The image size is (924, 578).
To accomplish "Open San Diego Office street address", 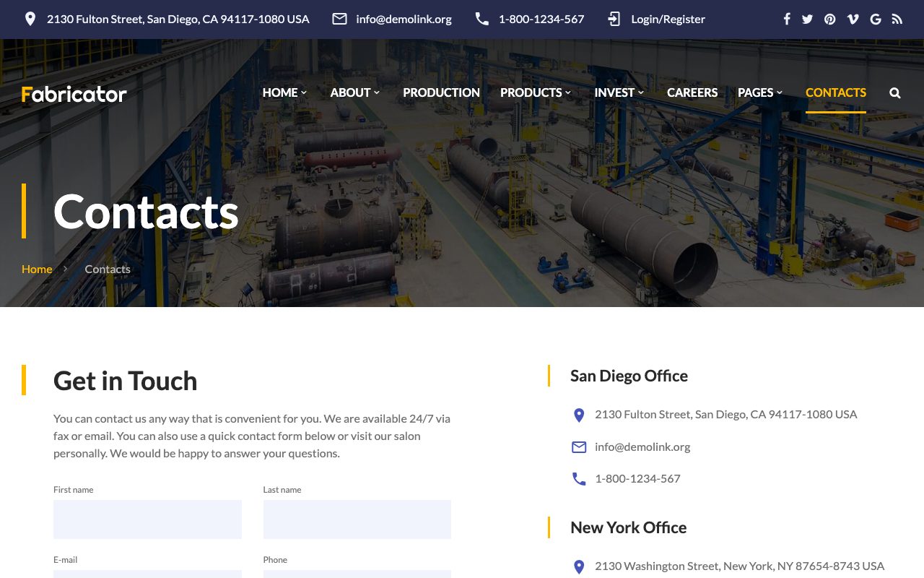I will click(x=726, y=414).
